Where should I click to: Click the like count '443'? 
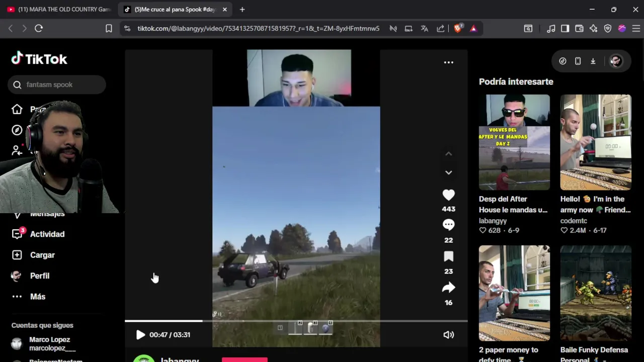tap(448, 209)
